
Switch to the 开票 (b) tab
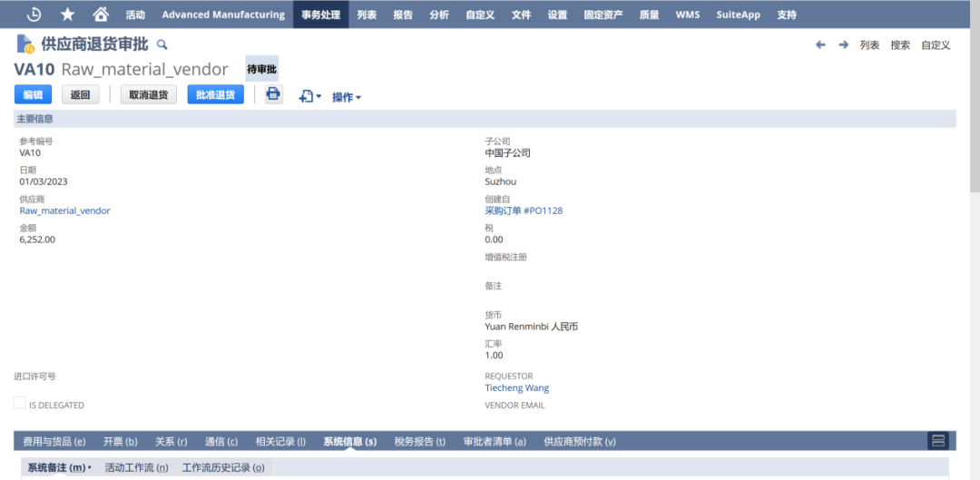tap(121, 441)
